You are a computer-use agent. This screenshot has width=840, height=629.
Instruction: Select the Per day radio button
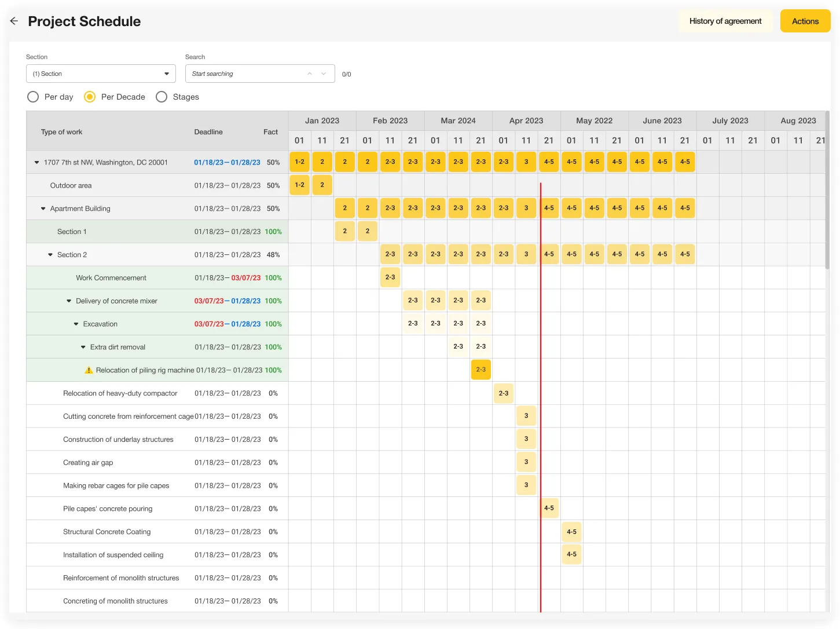pyautogui.click(x=33, y=97)
